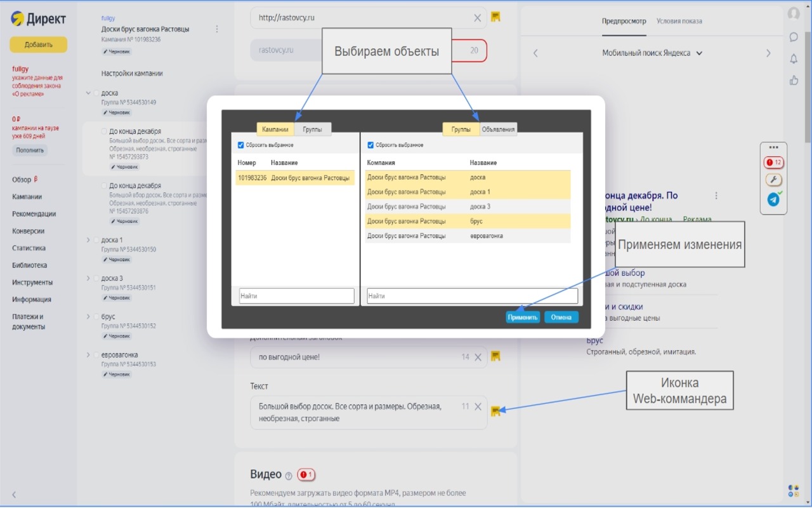This screenshot has width=812, height=508.
Task: Select the right pane's Группы tab
Action: click(461, 130)
